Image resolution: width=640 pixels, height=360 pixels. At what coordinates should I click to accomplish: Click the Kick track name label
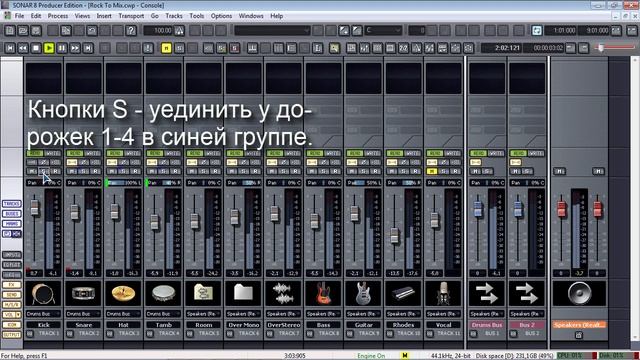[43, 325]
